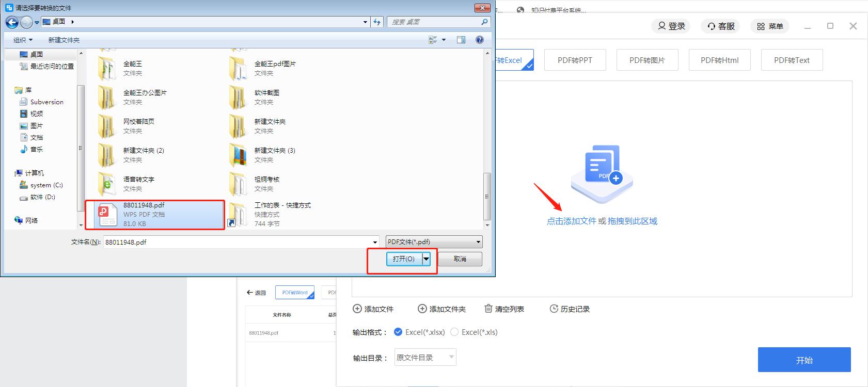Toggle the preview pane icon

(x=461, y=40)
